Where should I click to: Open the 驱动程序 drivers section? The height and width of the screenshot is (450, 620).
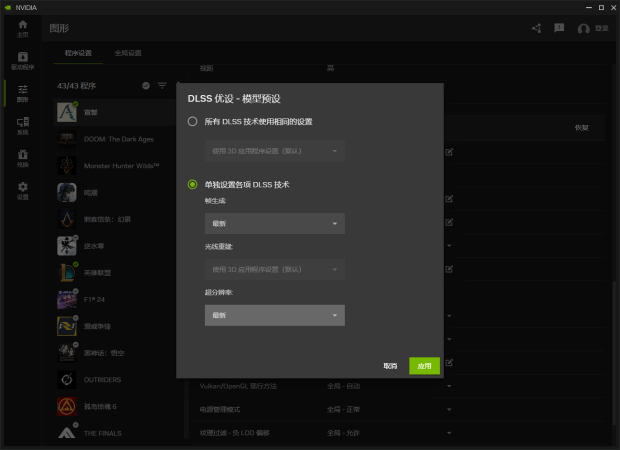tap(23, 61)
